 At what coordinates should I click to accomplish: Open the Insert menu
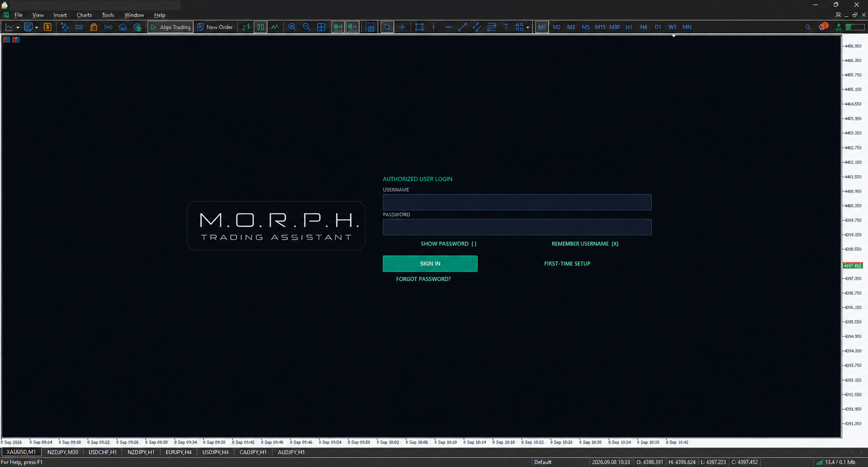tap(60, 15)
